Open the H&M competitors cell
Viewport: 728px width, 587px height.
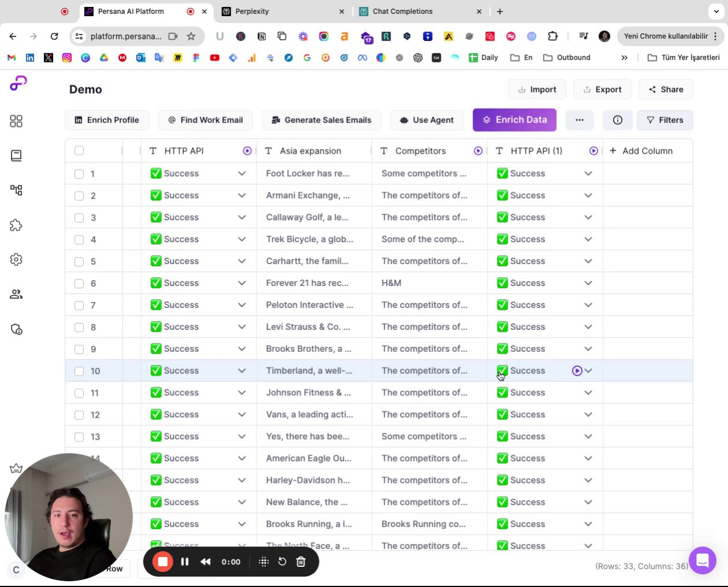pos(429,283)
